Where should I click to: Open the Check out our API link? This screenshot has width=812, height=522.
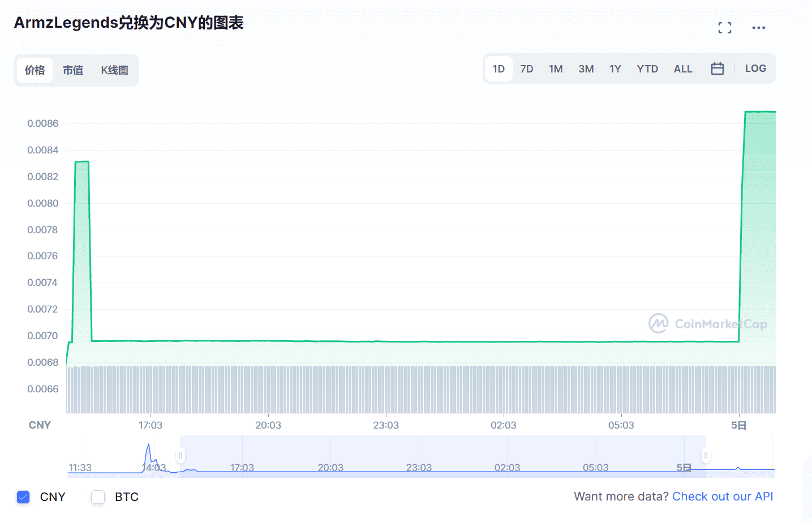722,497
